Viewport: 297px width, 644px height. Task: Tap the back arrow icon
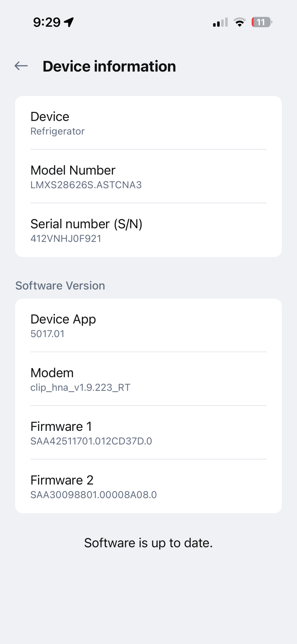[21, 66]
